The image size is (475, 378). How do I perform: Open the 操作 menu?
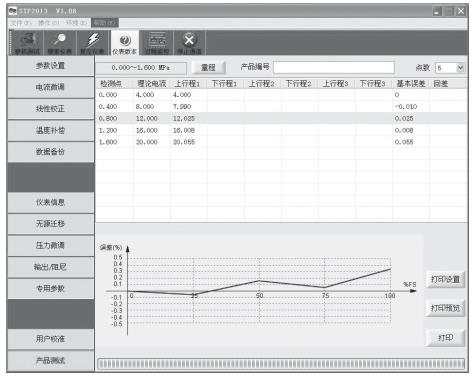pos(48,23)
